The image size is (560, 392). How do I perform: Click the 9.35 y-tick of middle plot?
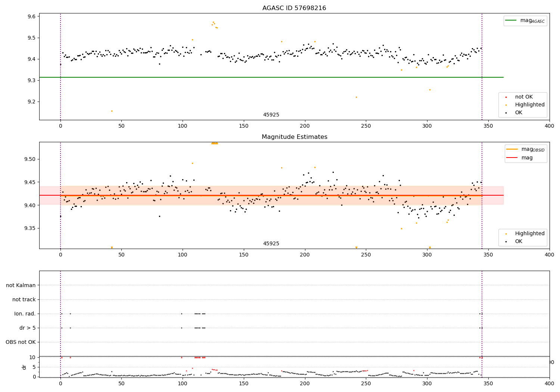(x=30, y=228)
